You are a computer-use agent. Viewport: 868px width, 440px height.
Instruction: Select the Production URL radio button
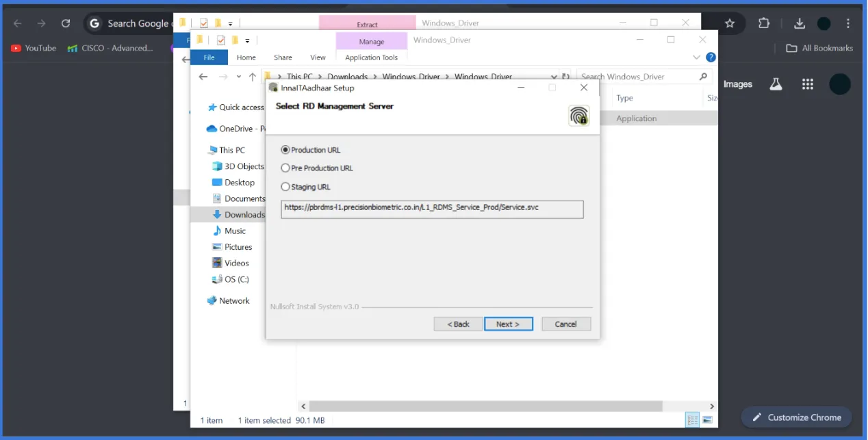click(285, 150)
